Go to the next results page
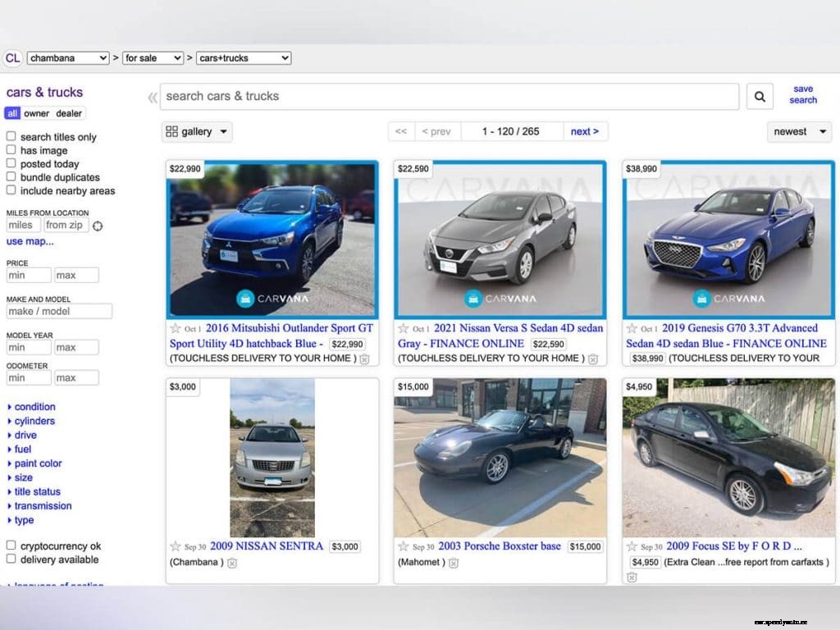Screen dimensions: 840x630 pos(585,131)
